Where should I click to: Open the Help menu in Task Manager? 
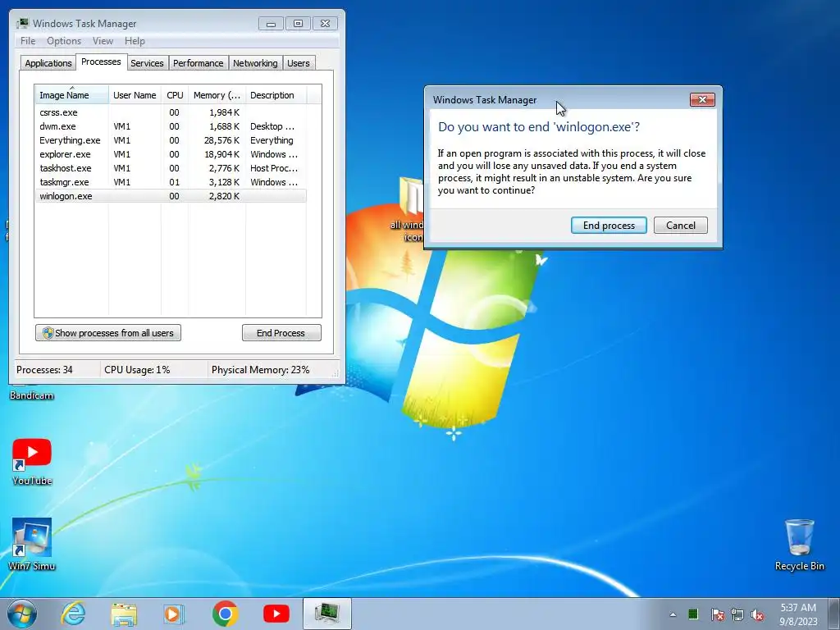pos(135,41)
